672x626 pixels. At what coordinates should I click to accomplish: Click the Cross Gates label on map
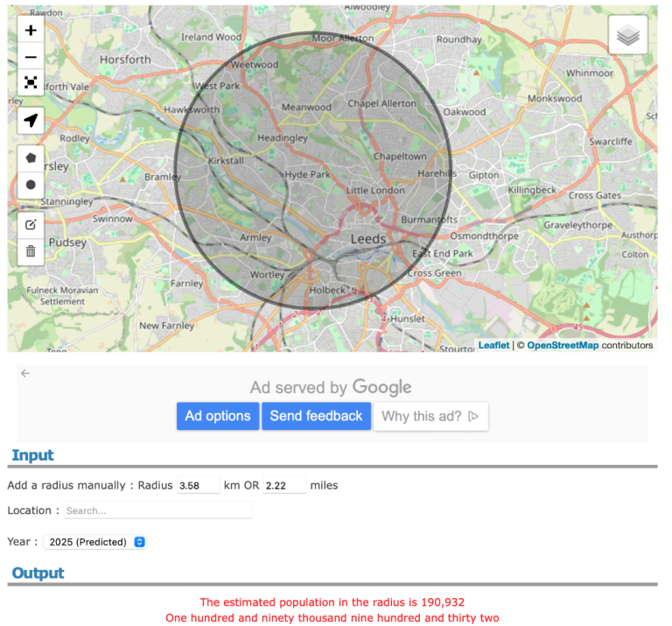point(595,195)
